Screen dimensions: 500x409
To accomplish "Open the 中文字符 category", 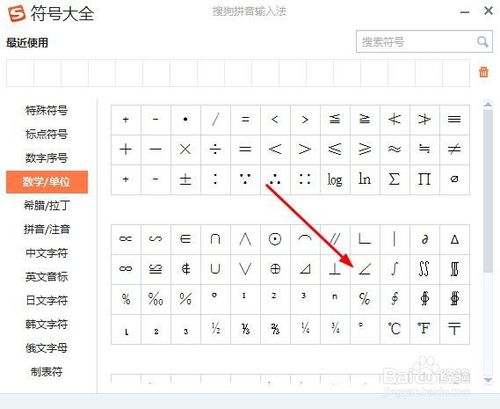I will (x=47, y=253).
